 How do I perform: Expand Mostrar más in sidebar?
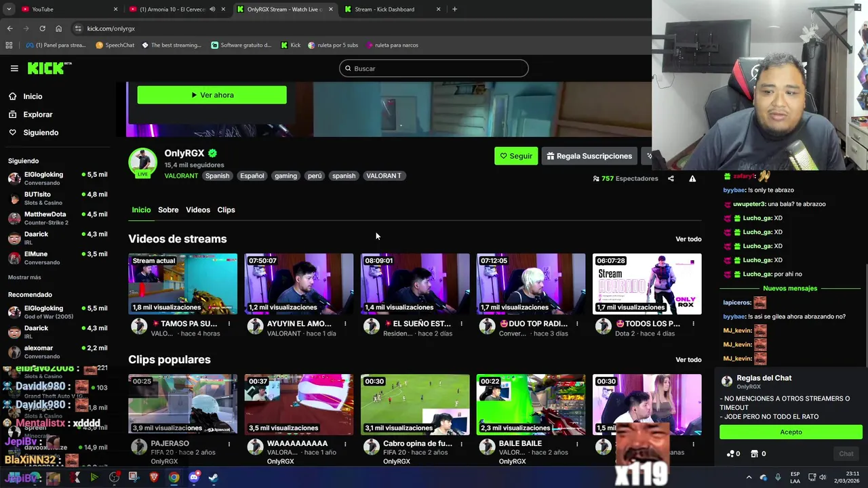point(24,277)
